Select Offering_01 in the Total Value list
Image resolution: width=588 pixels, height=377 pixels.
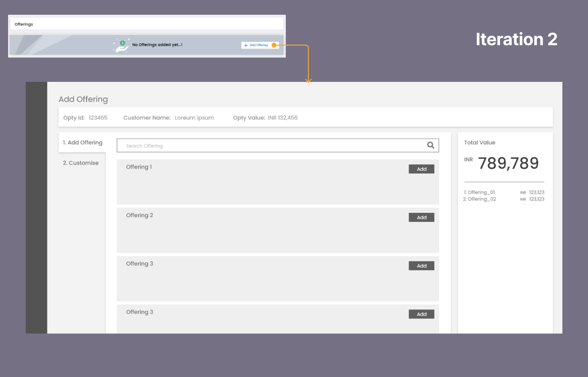pyautogui.click(x=480, y=192)
